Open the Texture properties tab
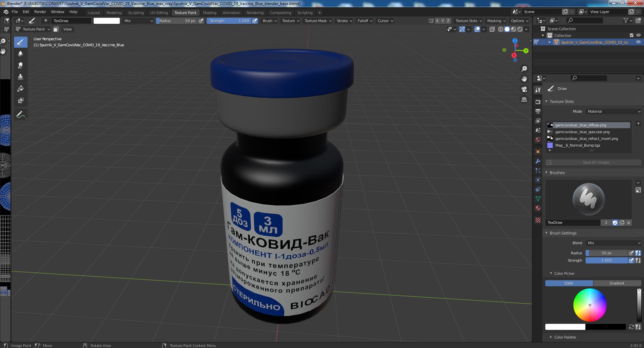The height and width of the screenshot is (348, 644). coord(538,220)
